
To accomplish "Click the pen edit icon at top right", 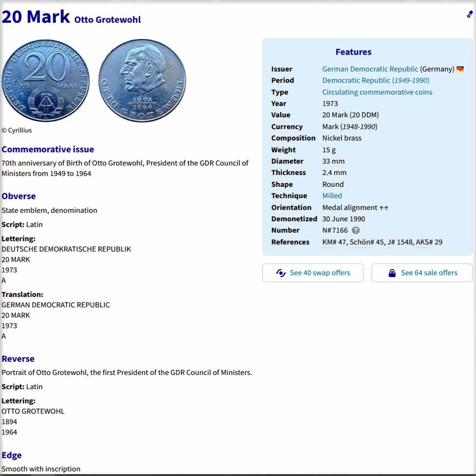I will [x=470, y=15].
